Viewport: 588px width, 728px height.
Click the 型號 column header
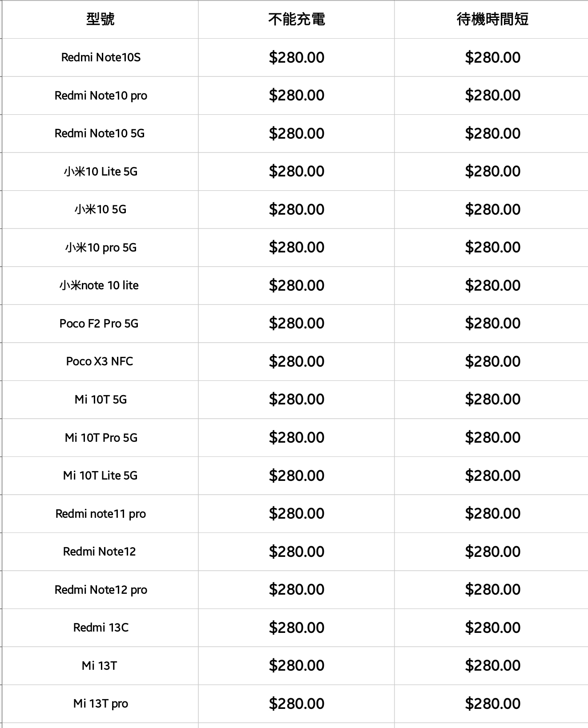click(100, 19)
